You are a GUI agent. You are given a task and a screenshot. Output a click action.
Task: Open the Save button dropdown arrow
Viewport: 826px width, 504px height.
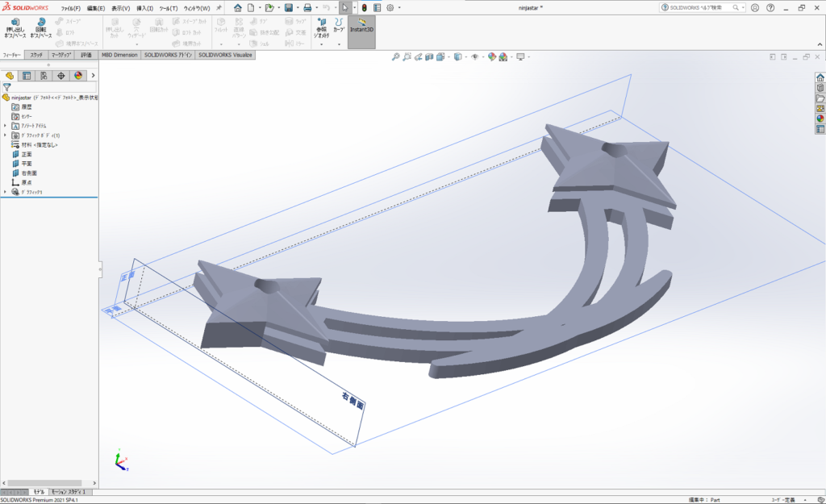(x=297, y=8)
